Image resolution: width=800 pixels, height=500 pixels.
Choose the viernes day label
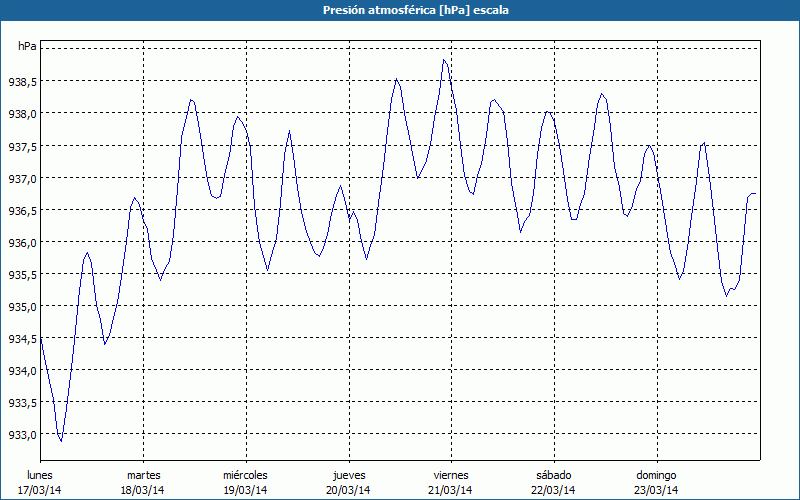(450, 475)
